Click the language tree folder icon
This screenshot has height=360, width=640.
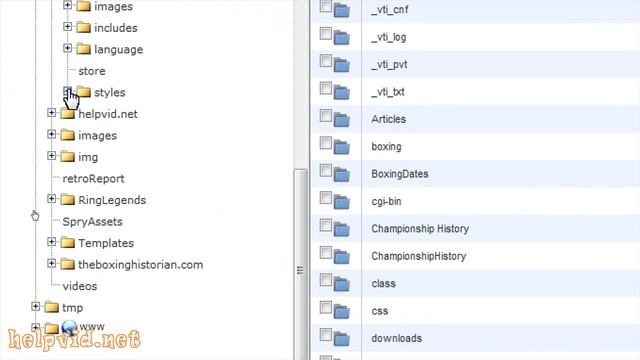coord(84,49)
